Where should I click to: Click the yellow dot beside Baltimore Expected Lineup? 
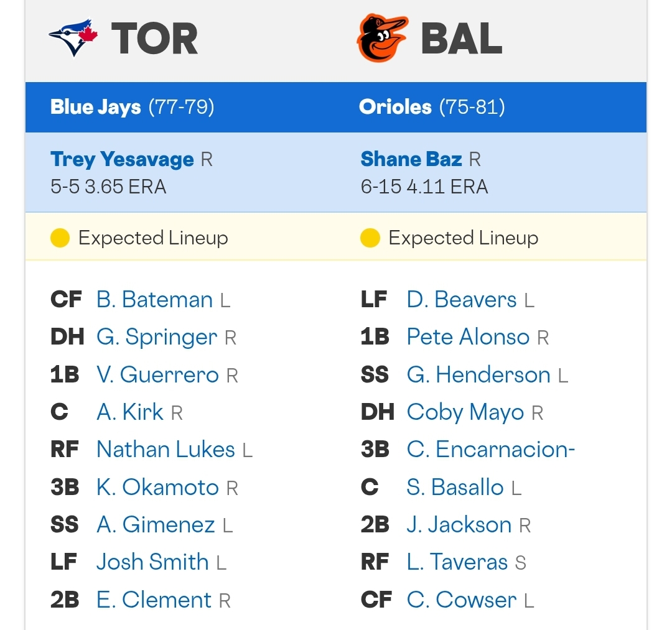[x=370, y=238]
